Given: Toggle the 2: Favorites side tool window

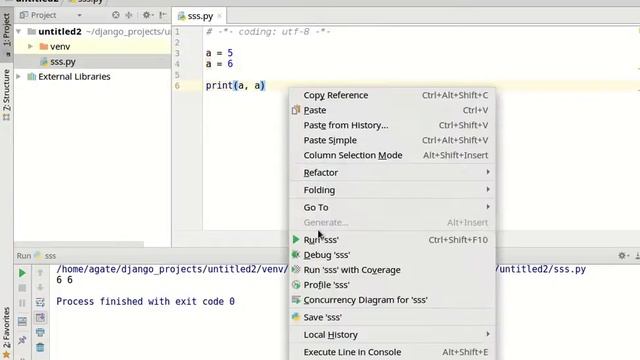Looking at the screenshot, I should coord(6,328).
